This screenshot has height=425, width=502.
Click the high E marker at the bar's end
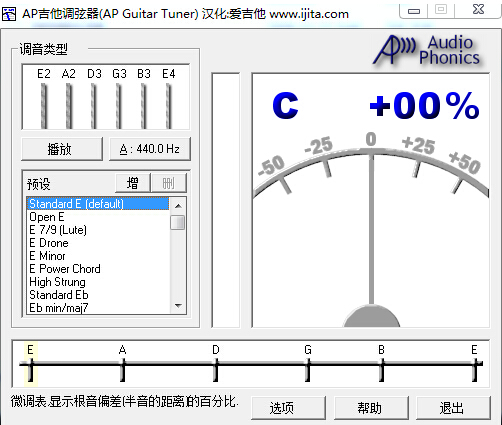pyautogui.click(x=475, y=364)
